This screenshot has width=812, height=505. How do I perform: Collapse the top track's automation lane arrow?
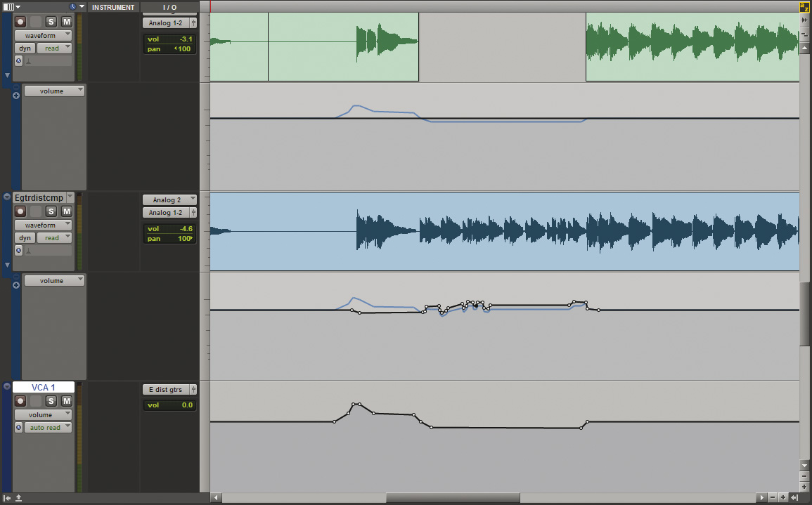pyautogui.click(x=7, y=76)
